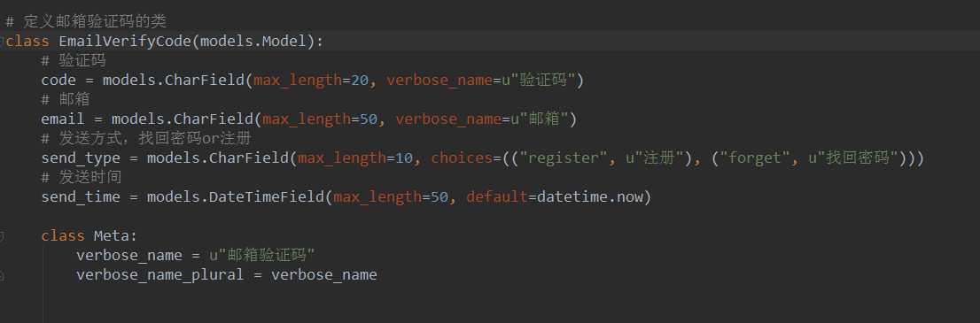
Task: Click the string u"验证码" on the code line
Action: [538, 80]
